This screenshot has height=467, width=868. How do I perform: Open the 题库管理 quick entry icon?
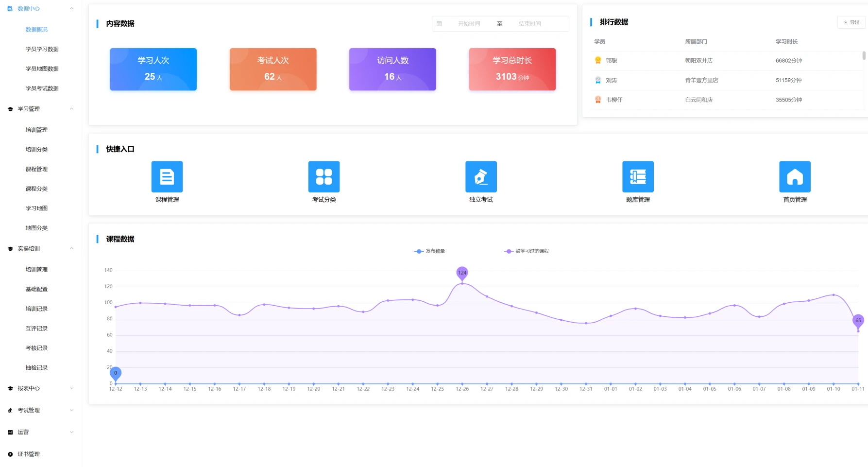click(638, 176)
